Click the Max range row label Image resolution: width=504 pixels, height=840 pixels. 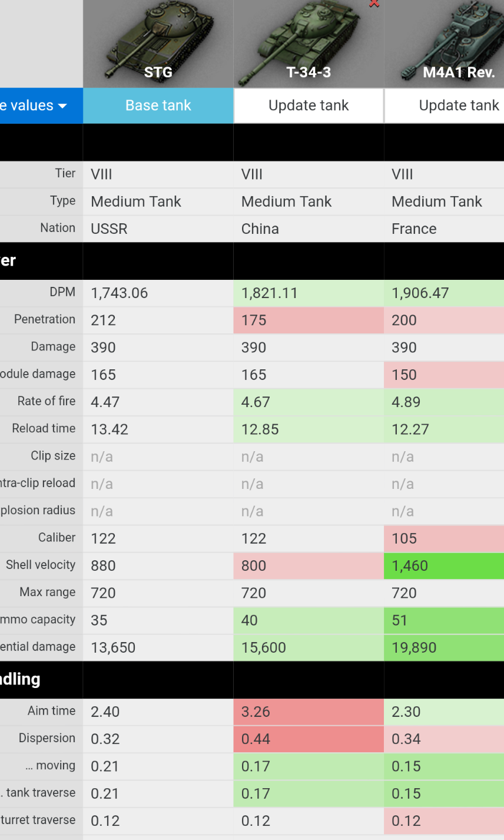pyautogui.click(x=47, y=592)
